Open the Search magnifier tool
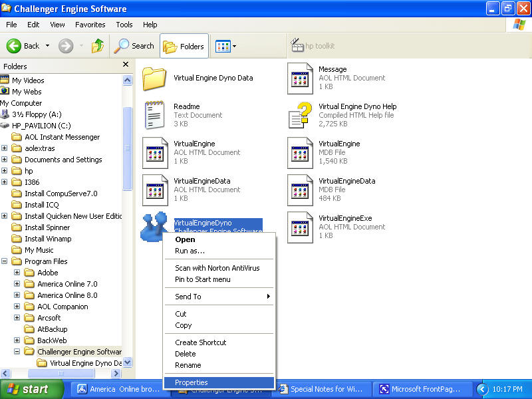The image size is (532, 399). click(x=134, y=46)
